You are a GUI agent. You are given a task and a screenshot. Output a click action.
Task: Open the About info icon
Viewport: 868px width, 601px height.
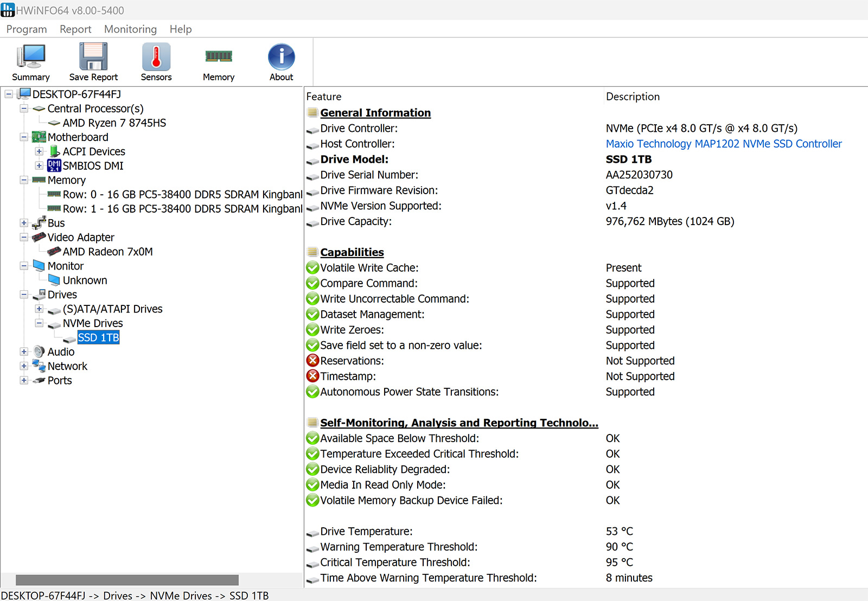point(282,57)
